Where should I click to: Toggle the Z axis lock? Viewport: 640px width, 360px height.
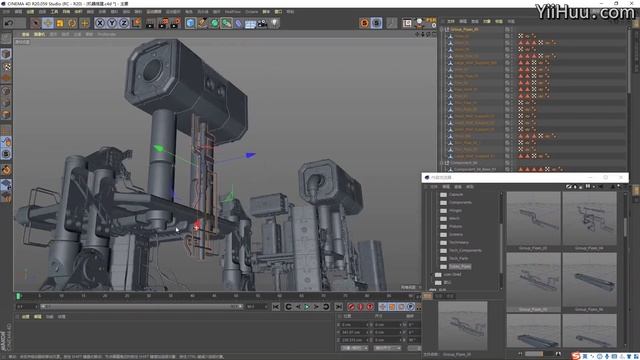tap(124, 23)
